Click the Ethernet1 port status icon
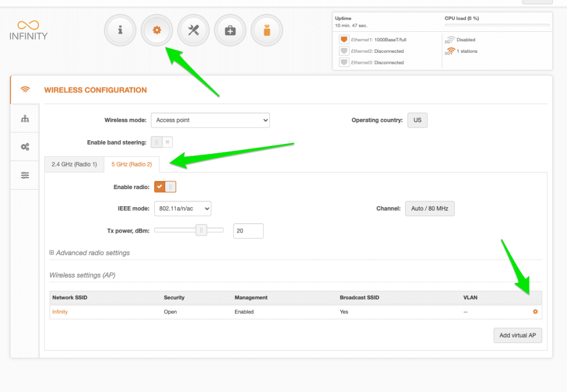 click(344, 40)
